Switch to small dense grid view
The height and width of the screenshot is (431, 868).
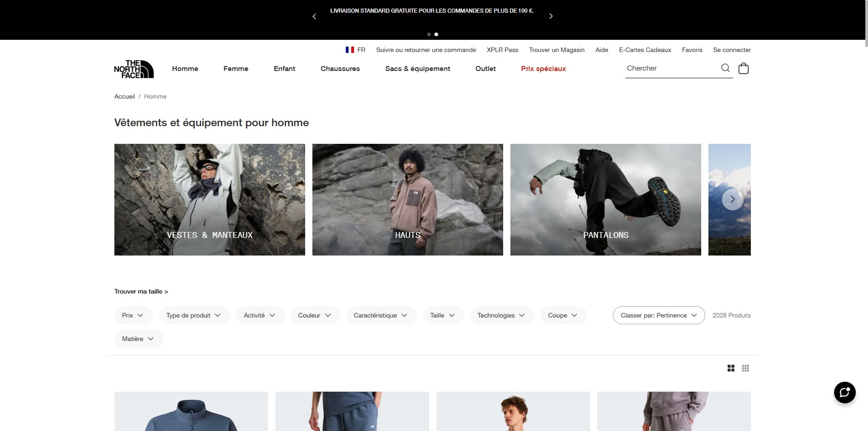coord(745,368)
